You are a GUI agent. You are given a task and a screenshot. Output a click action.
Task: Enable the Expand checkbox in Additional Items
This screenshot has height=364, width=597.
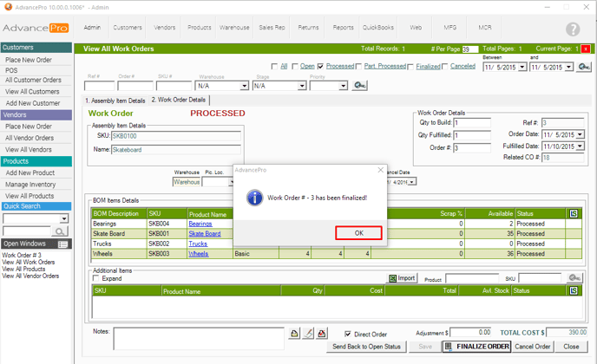pyautogui.click(x=96, y=278)
